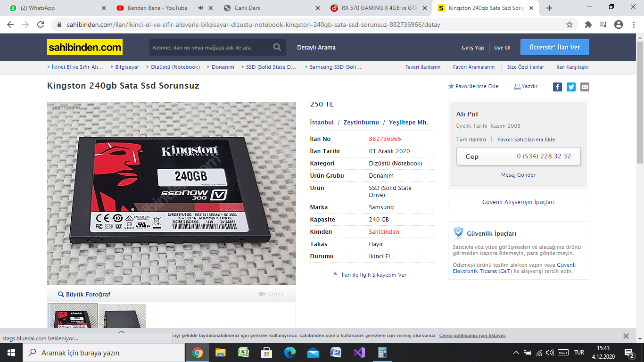Click Giriş Yap to log in
The height and width of the screenshot is (362, 644).
(473, 48)
